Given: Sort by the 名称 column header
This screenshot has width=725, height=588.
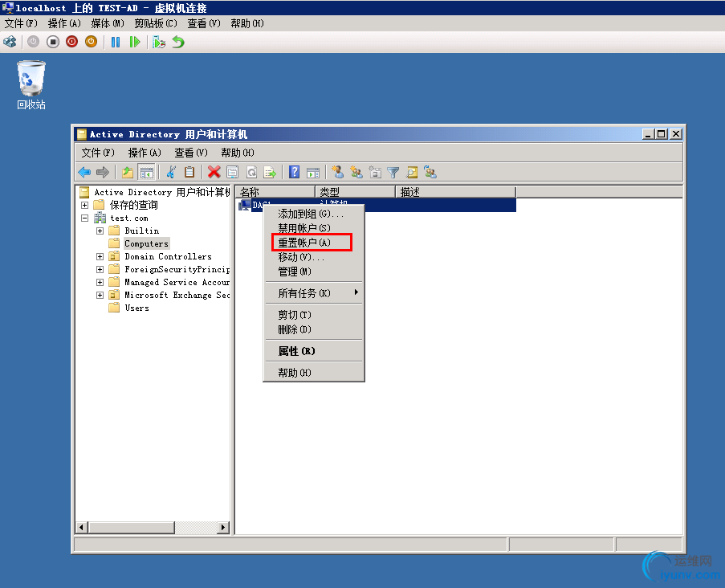Looking at the screenshot, I should pos(275,192).
